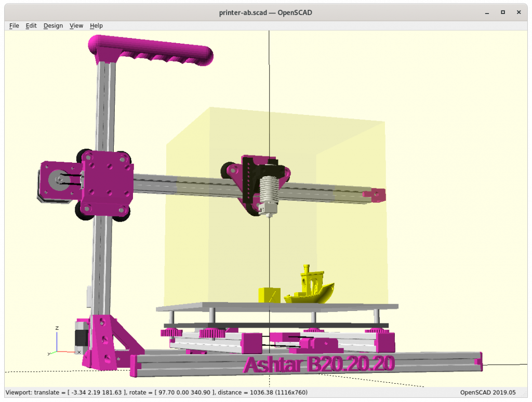Click the printer-ab.scad title bar text
Viewport: 532px width, 402px height.
[265, 12]
